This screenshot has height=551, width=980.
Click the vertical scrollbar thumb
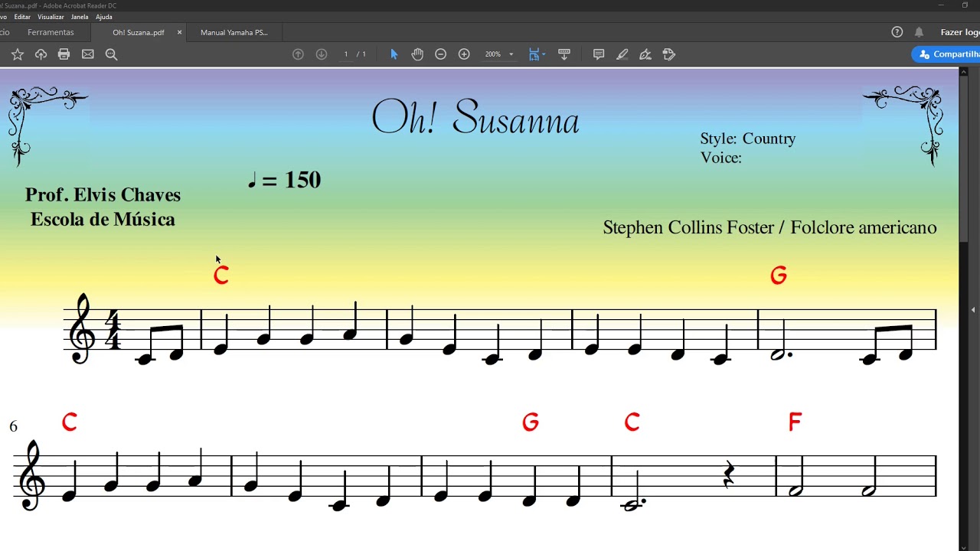tap(964, 161)
